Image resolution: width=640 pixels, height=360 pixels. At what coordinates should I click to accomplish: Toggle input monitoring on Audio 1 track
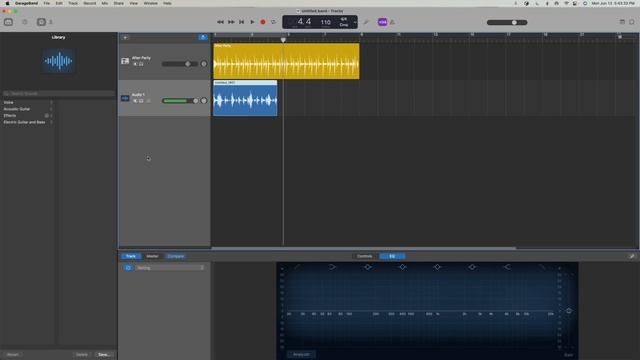pyautogui.click(x=148, y=101)
